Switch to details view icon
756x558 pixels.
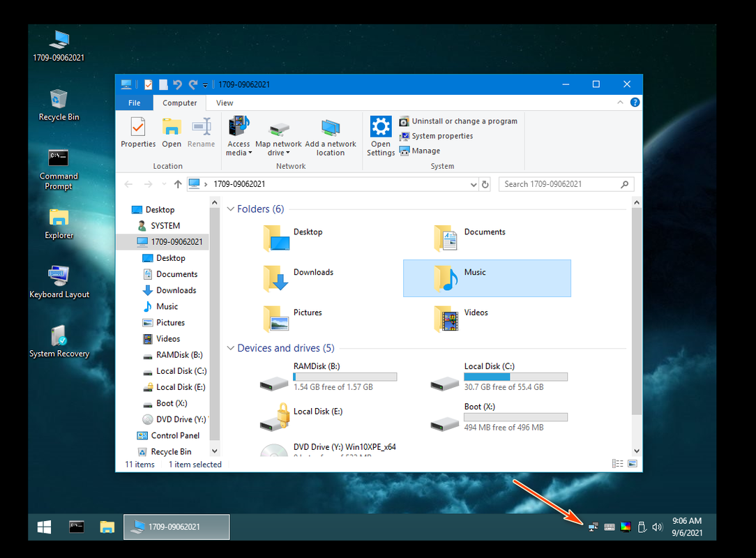tap(618, 463)
